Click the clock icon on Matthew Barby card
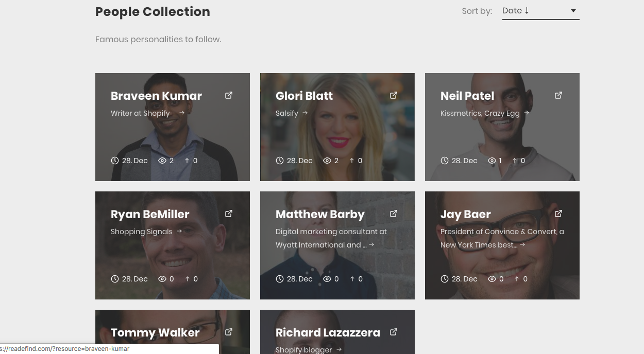Viewport: 644px width, 354px height. 279,278
